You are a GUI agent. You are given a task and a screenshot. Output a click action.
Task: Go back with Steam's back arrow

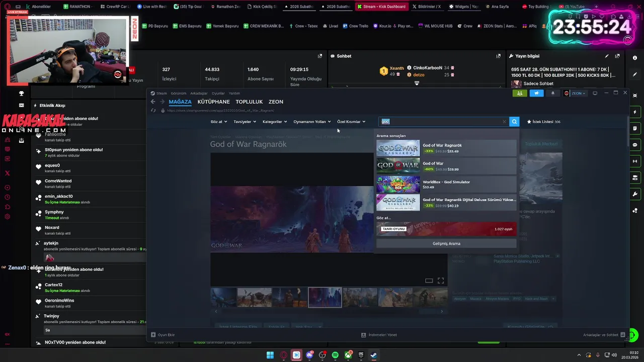pyautogui.click(x=153, y=102)
